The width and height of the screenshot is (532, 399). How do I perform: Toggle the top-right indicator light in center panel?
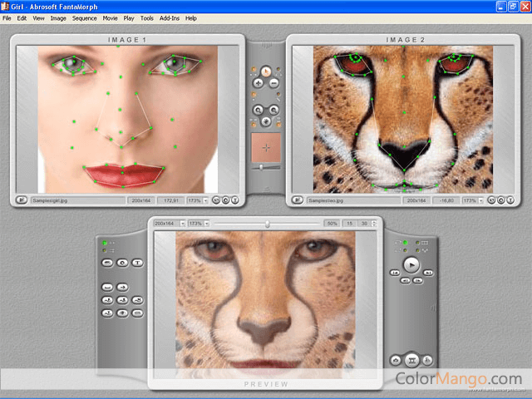(x=278, y=69)
